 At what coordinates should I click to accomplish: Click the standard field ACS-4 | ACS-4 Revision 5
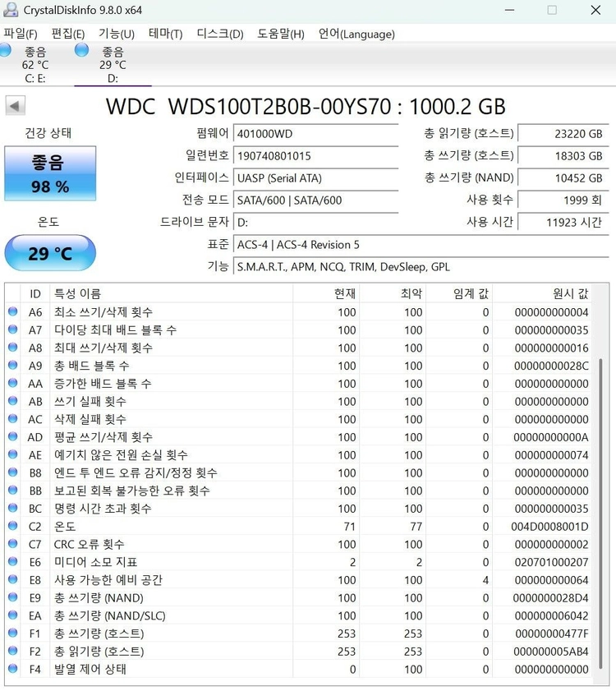tap(421, 245)
